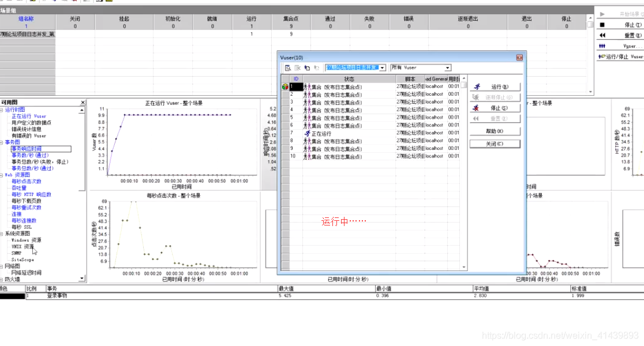Viewport: 644px width, 346px height.
Task: Click 帮助 (H) button in Vuser dialog
Action: pos(495,131)
